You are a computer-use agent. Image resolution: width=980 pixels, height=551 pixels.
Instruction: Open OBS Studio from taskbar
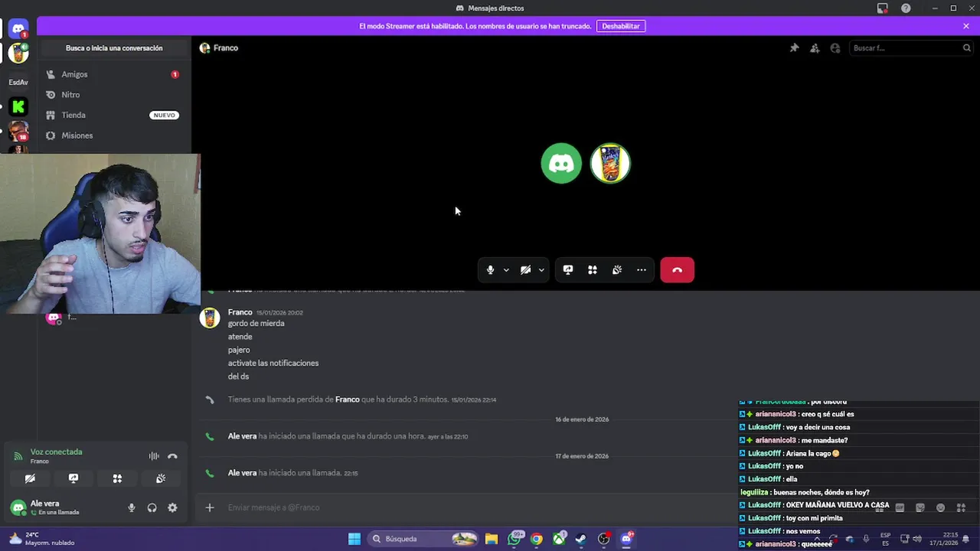click(x=604, y=539)
